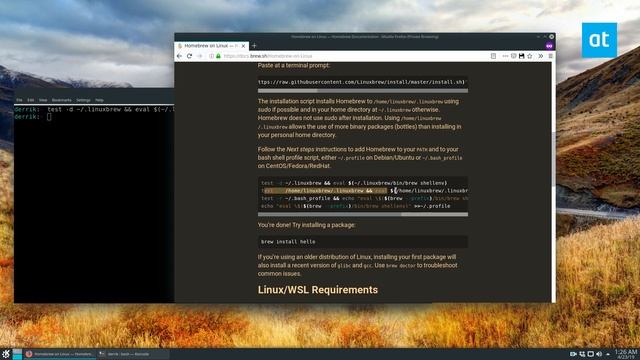Select the Homebrew on Linux tab
The height and width of the screenshot is (360, 640).
(211, 46)
